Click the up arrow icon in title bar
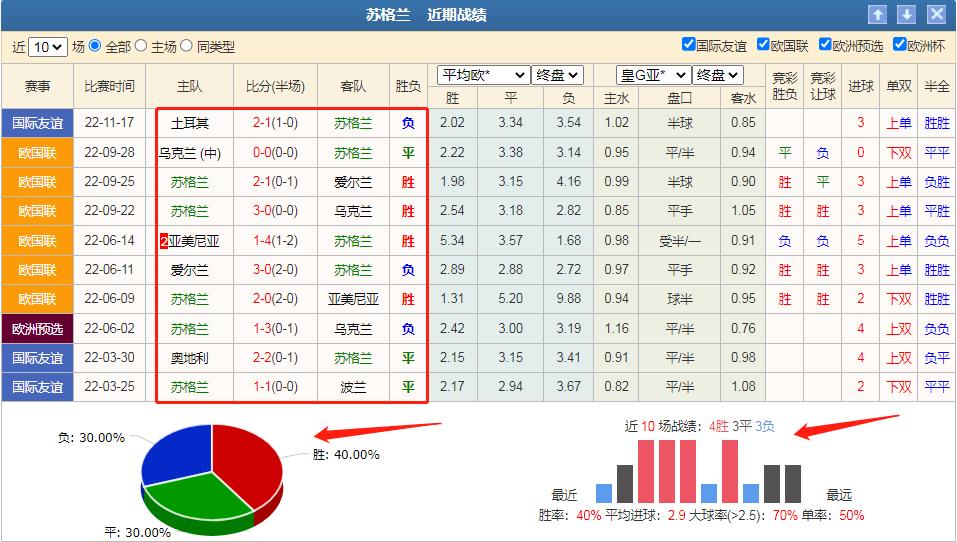The height and width of the screenshot is (542, 957). (x=877, y=15)
